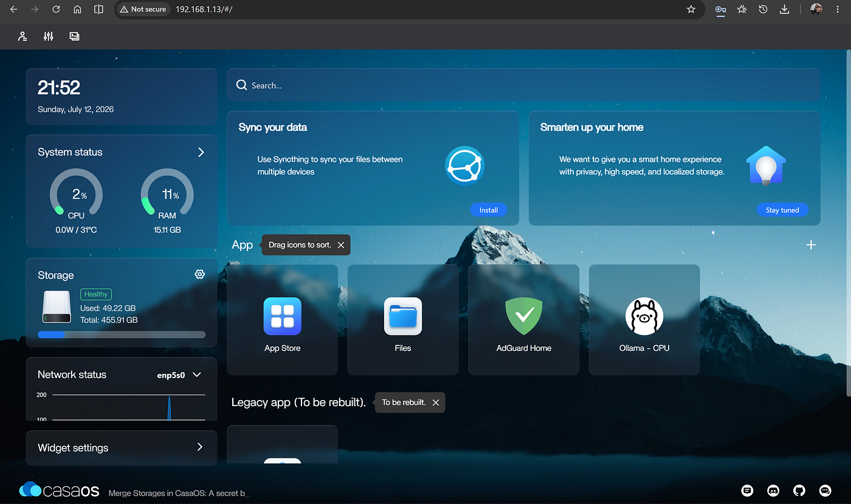Install Syncthing with the Install button

[489, 210]
